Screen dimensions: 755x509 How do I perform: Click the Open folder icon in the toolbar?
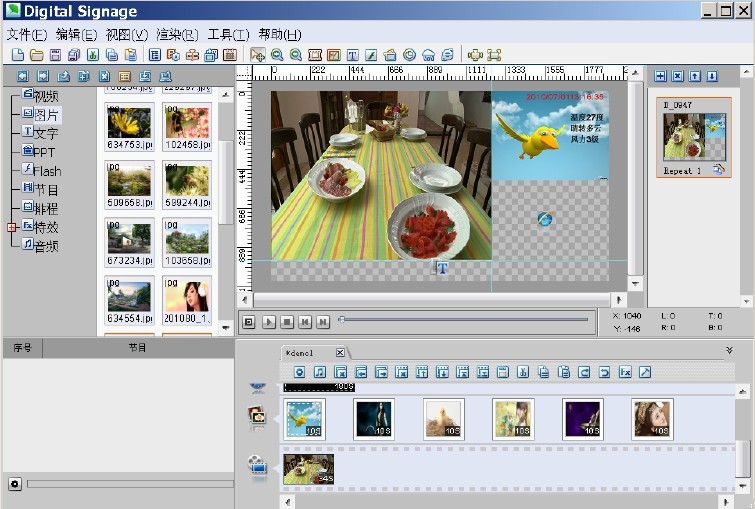coord(37,55)
